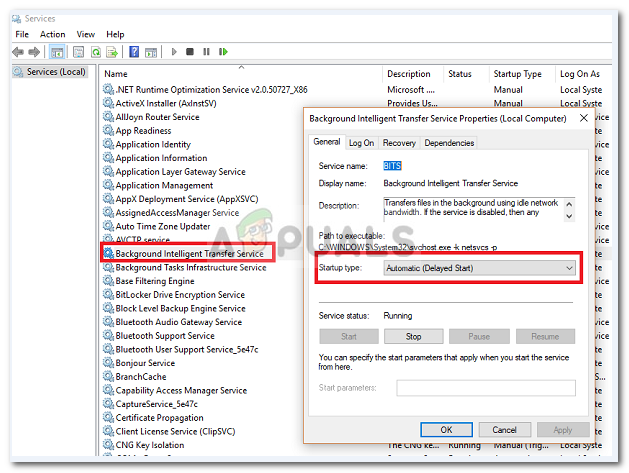Switch to the Dependencies tab
This screenshot has height=473, width=629.
pos(449,143)
